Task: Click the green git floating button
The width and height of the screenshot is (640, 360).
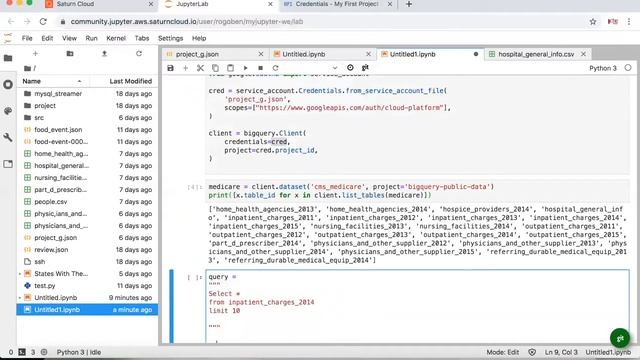Action: pyautogui.click(x=620, y=338)
